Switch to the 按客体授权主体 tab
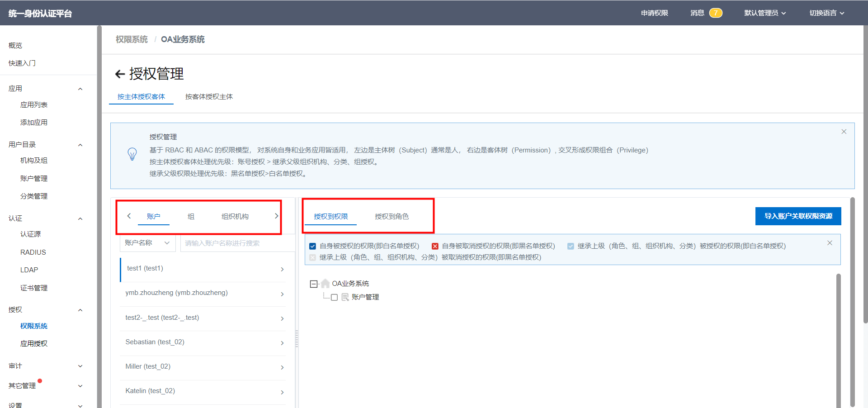The width and height of the screenshot is (868, 408). point(209,97)
